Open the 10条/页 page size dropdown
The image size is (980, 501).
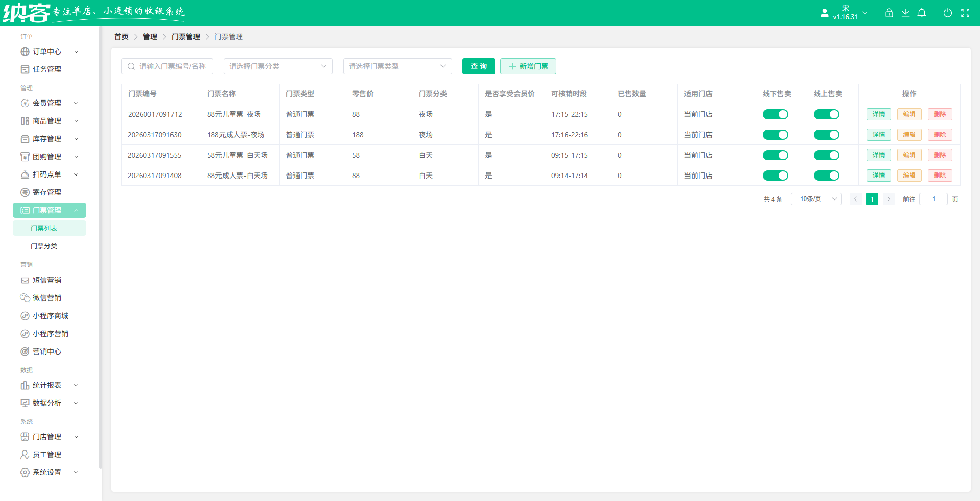[815, 199]
